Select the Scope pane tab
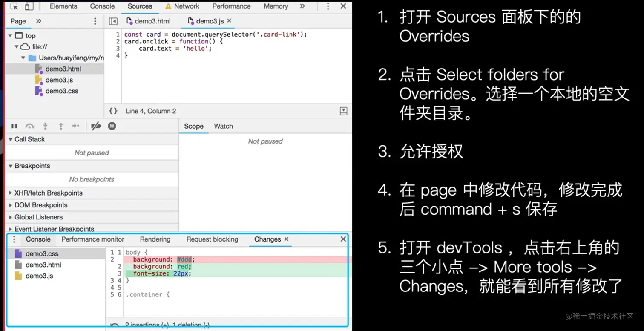The width and height of the screenshot is (644, 331). click(x=194, y=126)
